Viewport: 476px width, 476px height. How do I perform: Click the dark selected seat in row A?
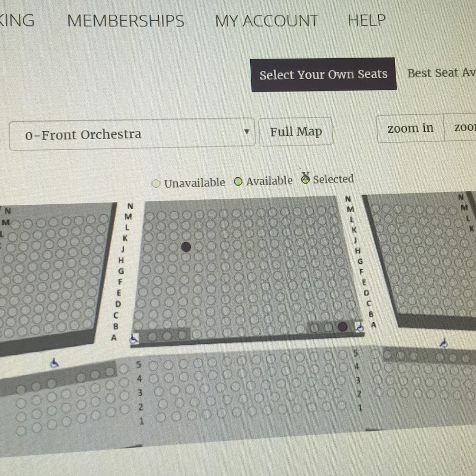(x=342, y=327)
